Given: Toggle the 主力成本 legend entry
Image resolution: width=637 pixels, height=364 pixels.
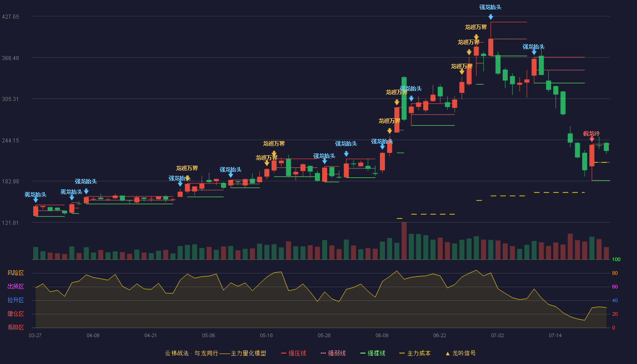Looking at the screenshot, I should 415,353.
